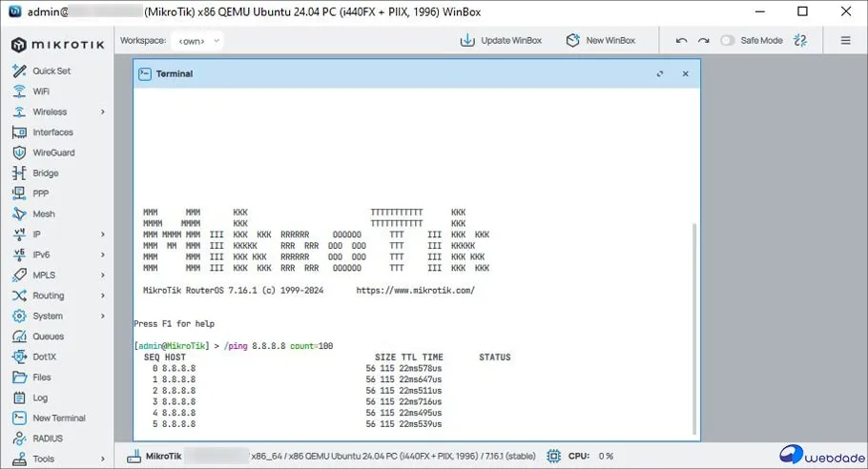Screen dimensions: 868x469
Task: Open the hamburger menu icon
Action: [845, 41]
